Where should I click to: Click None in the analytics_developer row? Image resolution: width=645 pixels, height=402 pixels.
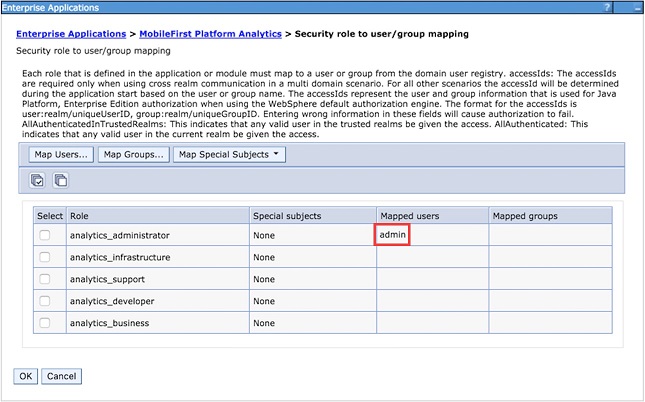click(264, 301)
